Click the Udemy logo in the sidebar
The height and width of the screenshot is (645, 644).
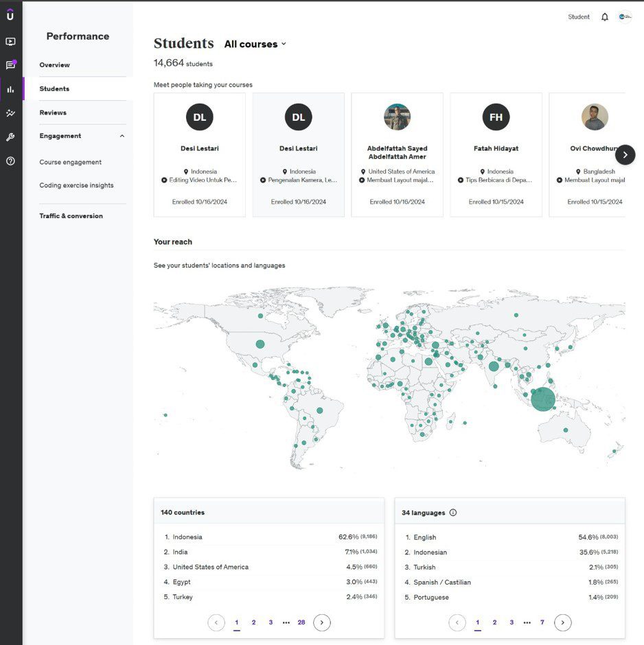[x=10, y=15]
